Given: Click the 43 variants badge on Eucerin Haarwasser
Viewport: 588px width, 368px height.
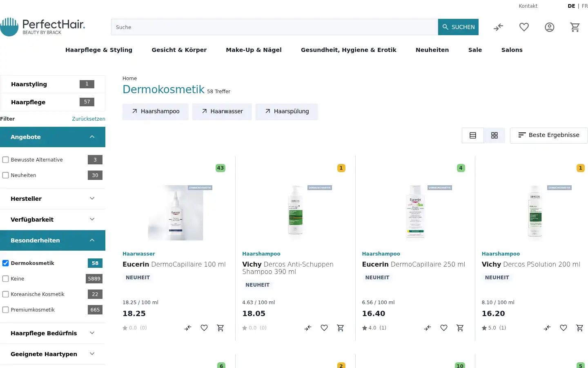Looking at the screenshot, I should (x=220, y=168).
